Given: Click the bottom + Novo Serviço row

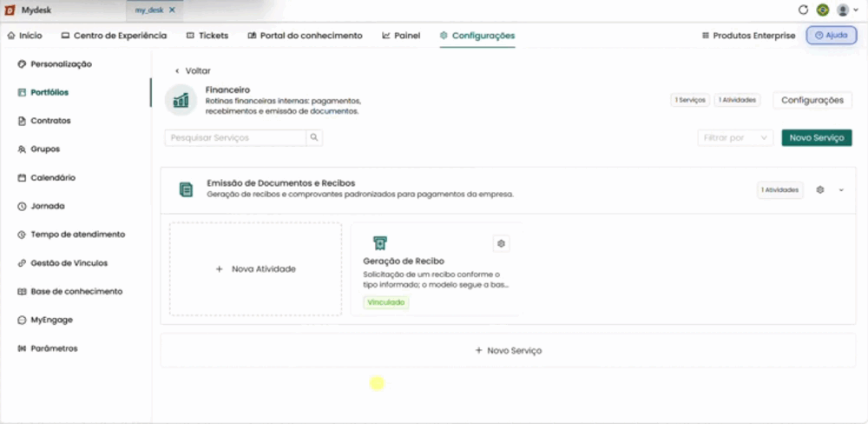Looking at the screenshot, I should click(508, 351).
